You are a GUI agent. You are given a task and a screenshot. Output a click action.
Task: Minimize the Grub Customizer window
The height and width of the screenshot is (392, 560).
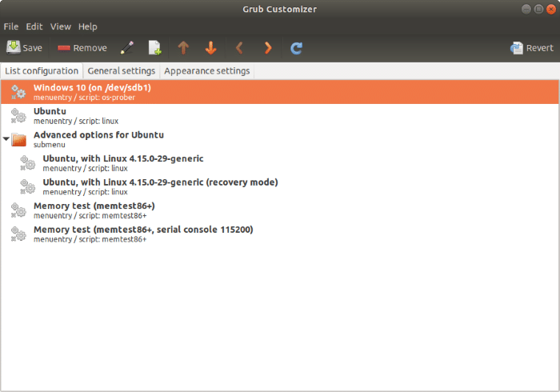coord(526,10)
